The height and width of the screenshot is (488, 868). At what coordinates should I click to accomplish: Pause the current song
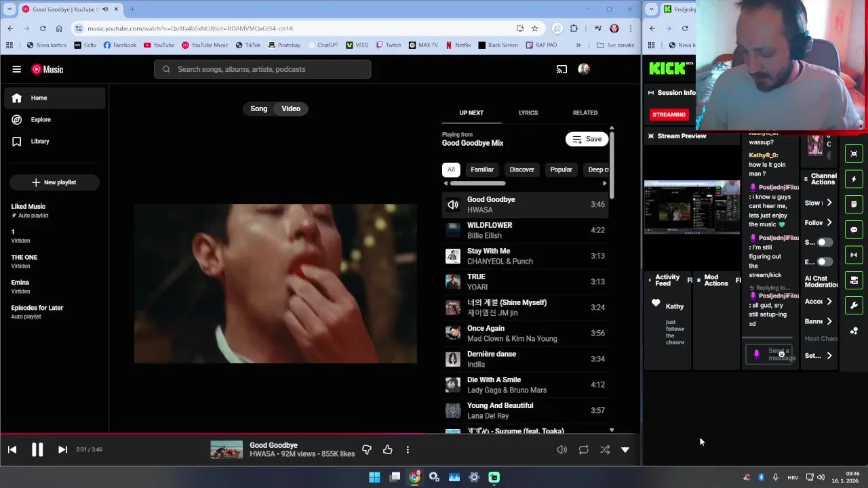pos(37,449)
